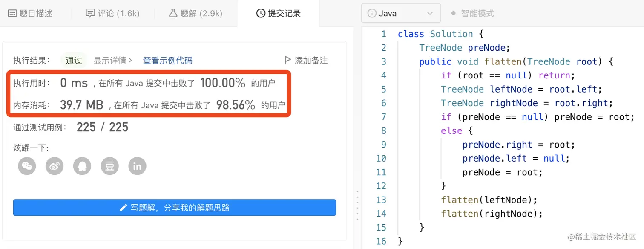The width and height of the screenshot is (644, 249).
Task: Click line 'TreeNode leftNode = root.left;'
Action: coord(522,89)
